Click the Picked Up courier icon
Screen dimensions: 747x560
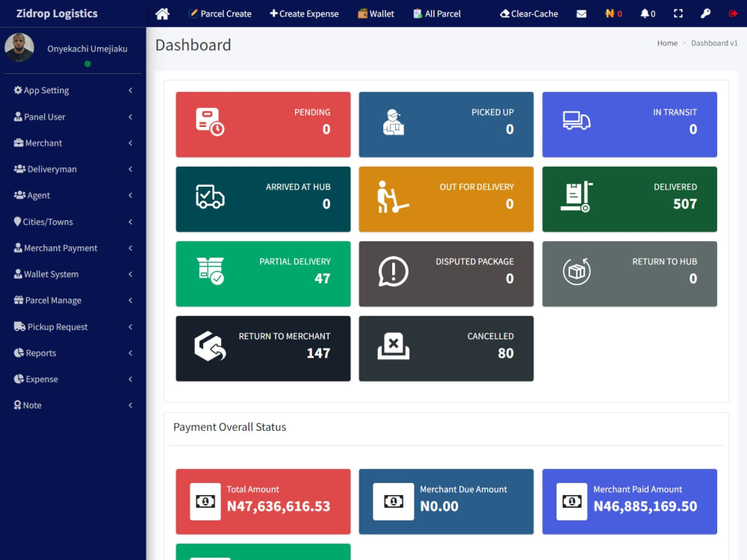click(x=394, y=122)
